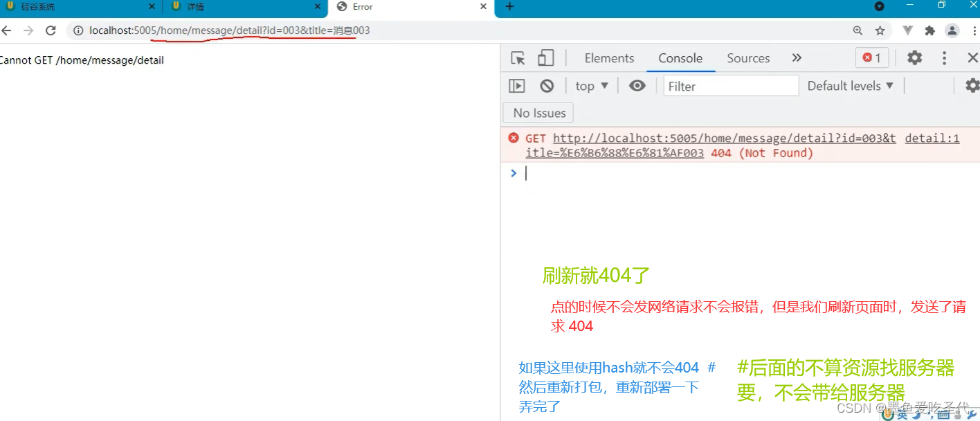
Task: Close the DevTools panel
Action: 972,58
